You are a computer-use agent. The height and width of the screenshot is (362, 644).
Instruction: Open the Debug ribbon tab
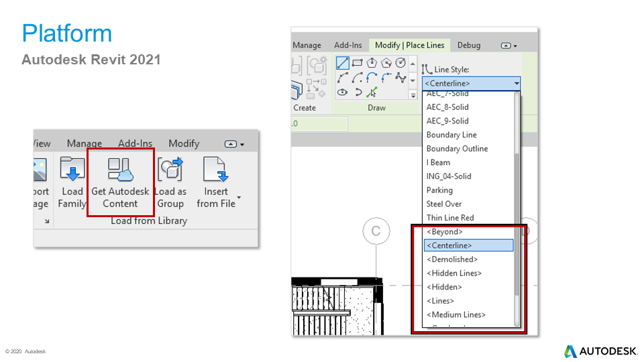click(x=469, y=46)
